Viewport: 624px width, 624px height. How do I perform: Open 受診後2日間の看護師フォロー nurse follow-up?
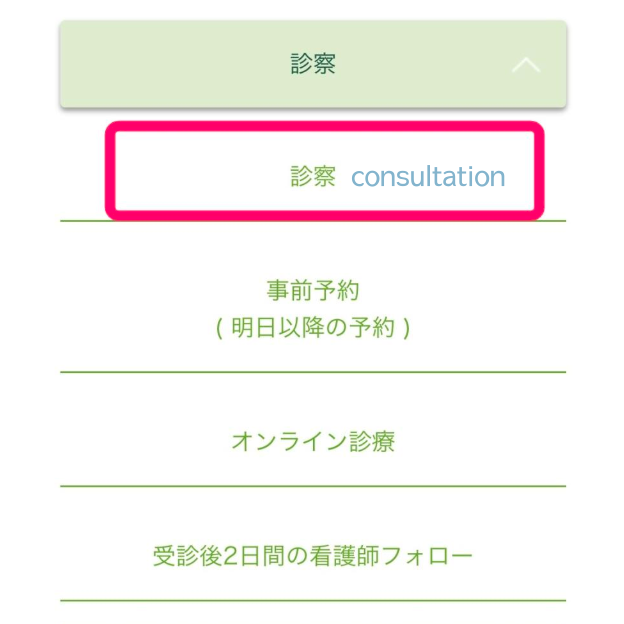pos(313,555)
